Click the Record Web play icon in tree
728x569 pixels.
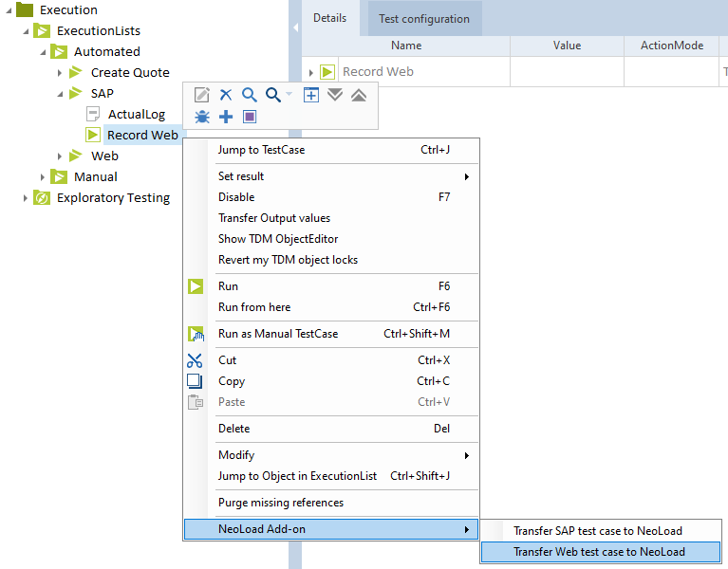93,135
